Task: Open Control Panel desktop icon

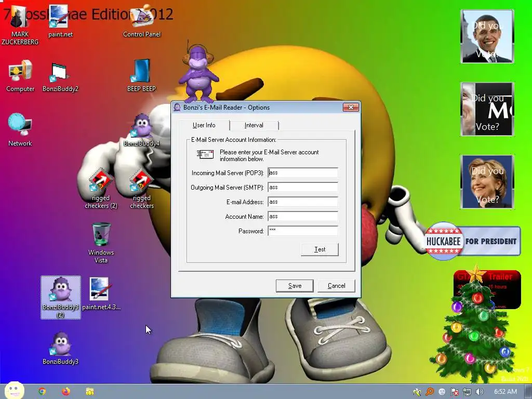Action: tap(141, 21)
